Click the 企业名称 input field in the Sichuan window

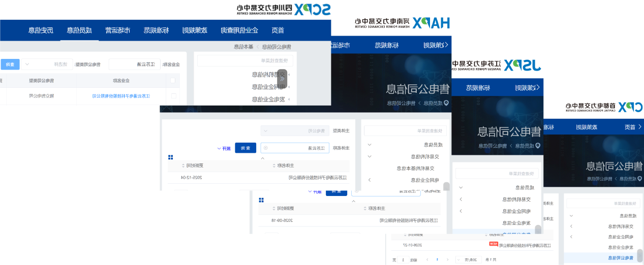tap(134, 64)
